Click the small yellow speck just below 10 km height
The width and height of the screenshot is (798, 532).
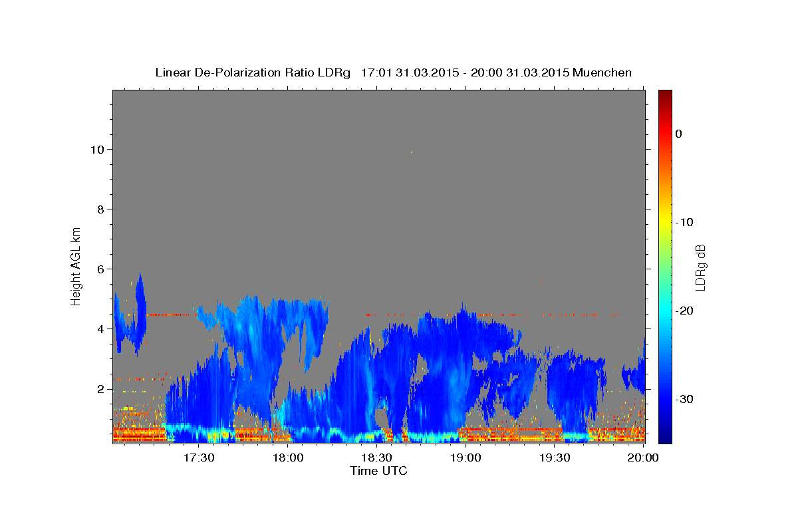(x=411, y=152)
